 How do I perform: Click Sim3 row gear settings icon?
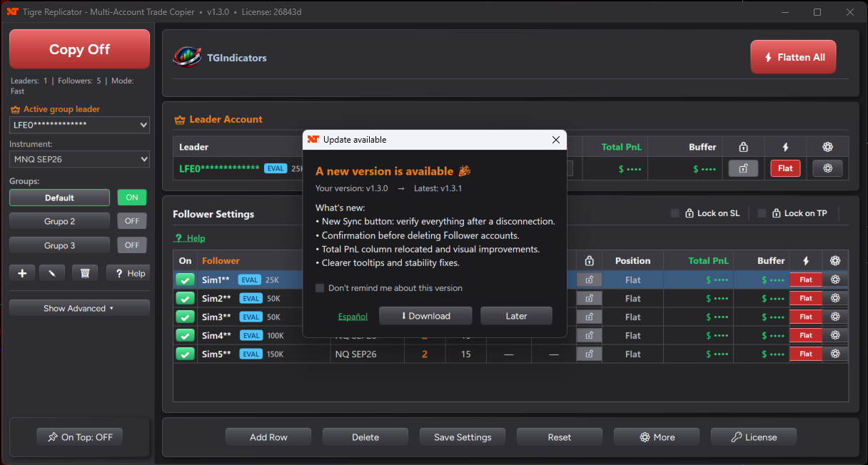[835, 317]
